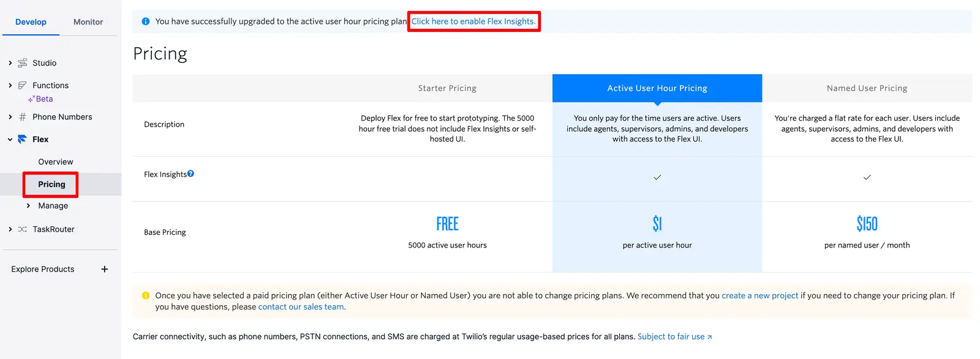Click the Beta label under Functions
Screen dimensions: 980x359
pos(44,99)
